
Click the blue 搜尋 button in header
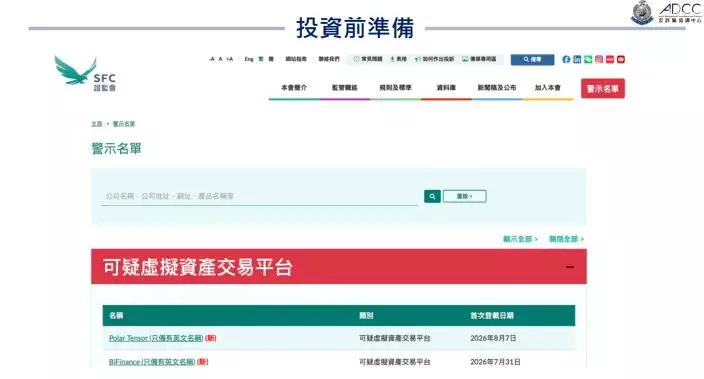click(x=532, y=59)
